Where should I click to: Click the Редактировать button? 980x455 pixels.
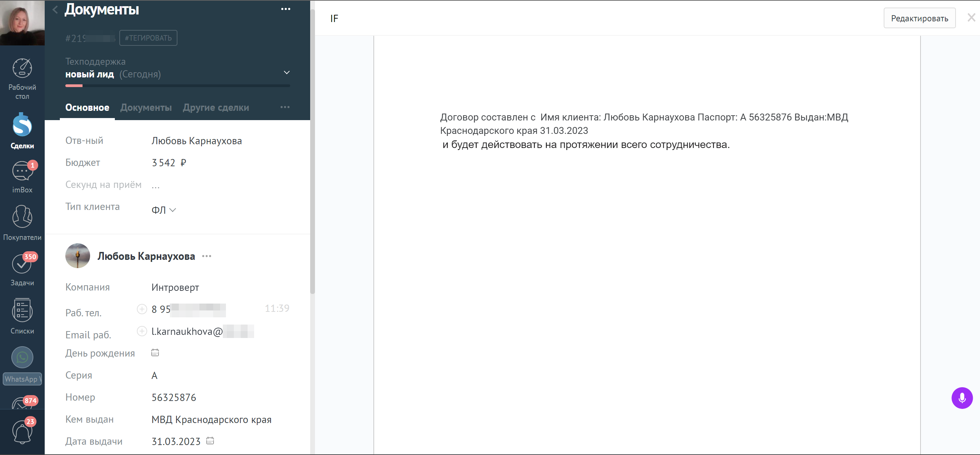919,18
